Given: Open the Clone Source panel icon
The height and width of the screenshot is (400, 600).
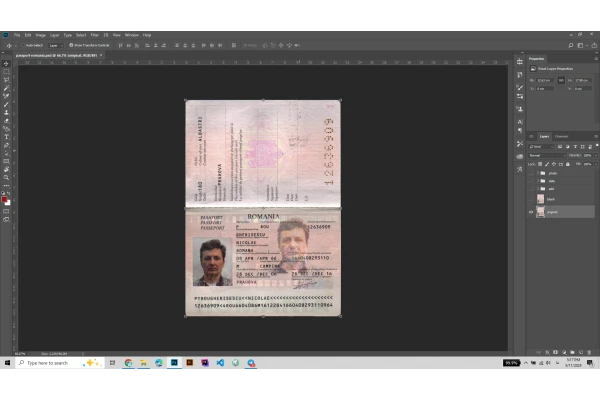Looking at the screenshot, I should click(520, 109).
